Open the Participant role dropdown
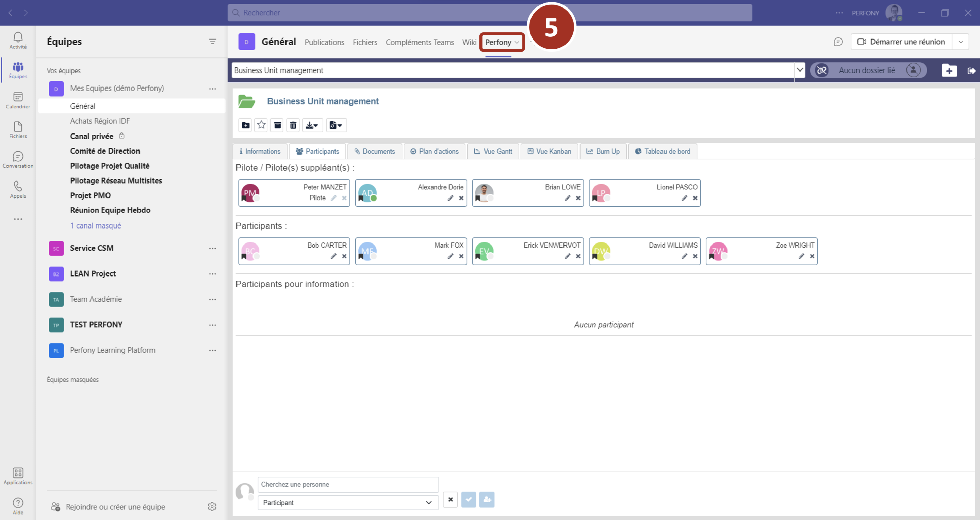The height and width of the screenshot is (520, 980). pos(348,503)
